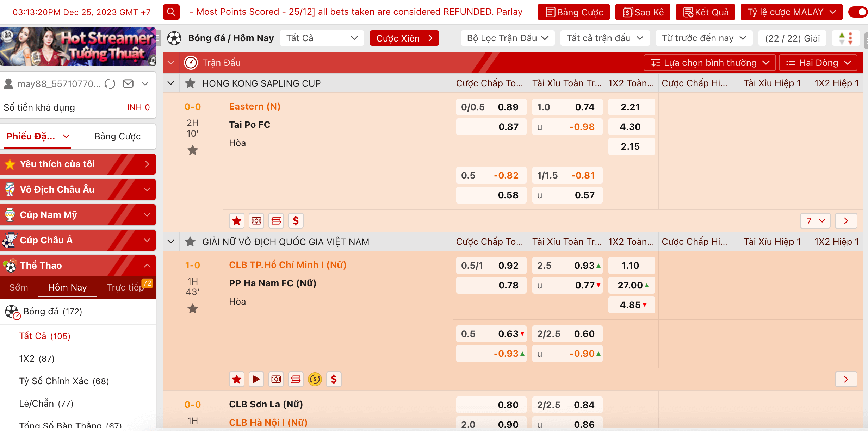This screenshot has height=431, width=868.
Task: Favorite the Hong Kong Sapling Cup league star
Action: tap(190, 83)
